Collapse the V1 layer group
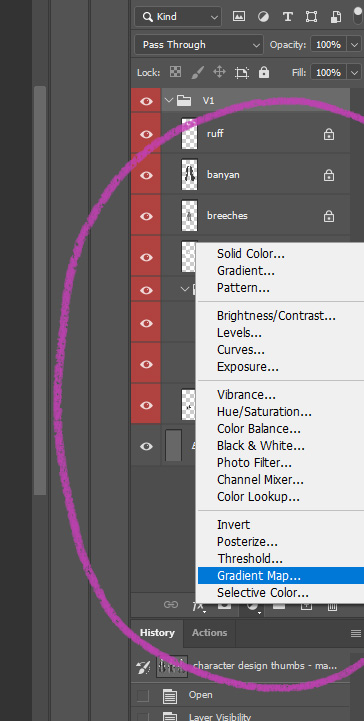Image resolution: width=364 pixels, height=721 pixels. [x=169, y=100]
